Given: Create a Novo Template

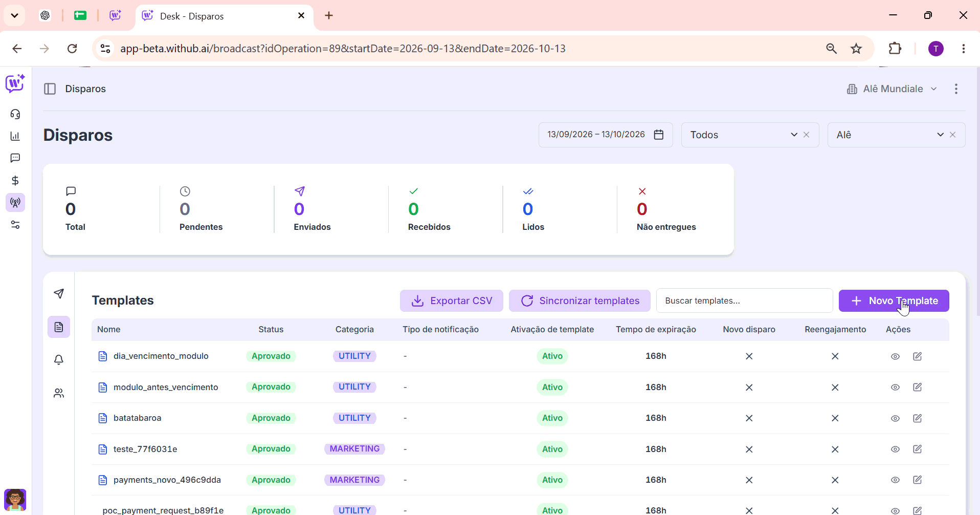Looking at the screenshot, I should (894, 301).
